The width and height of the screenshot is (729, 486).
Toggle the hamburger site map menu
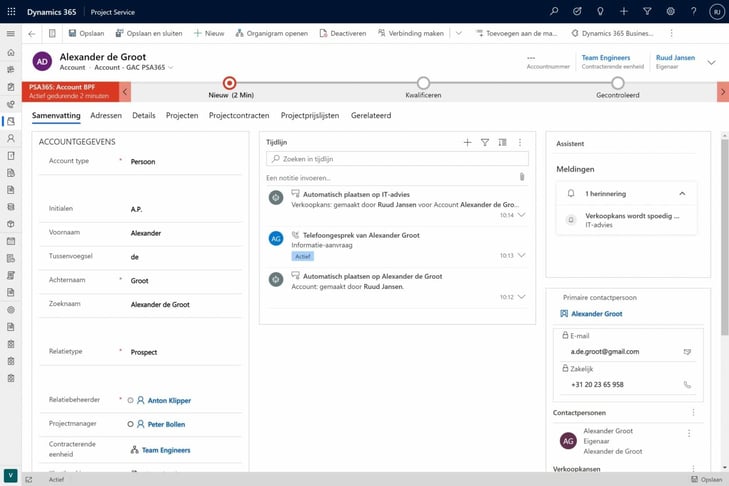point(11,33)
